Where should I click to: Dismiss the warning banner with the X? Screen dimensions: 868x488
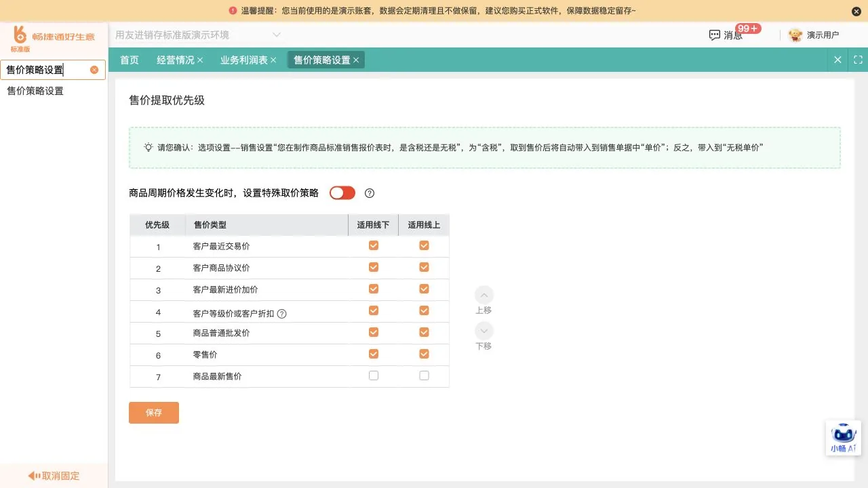click(x=856, y=11)
